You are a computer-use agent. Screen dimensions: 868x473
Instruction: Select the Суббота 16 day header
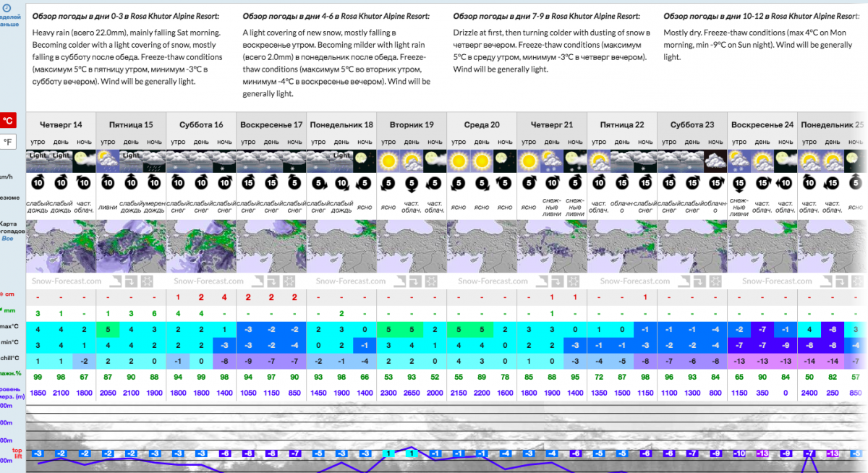(201, 124)
